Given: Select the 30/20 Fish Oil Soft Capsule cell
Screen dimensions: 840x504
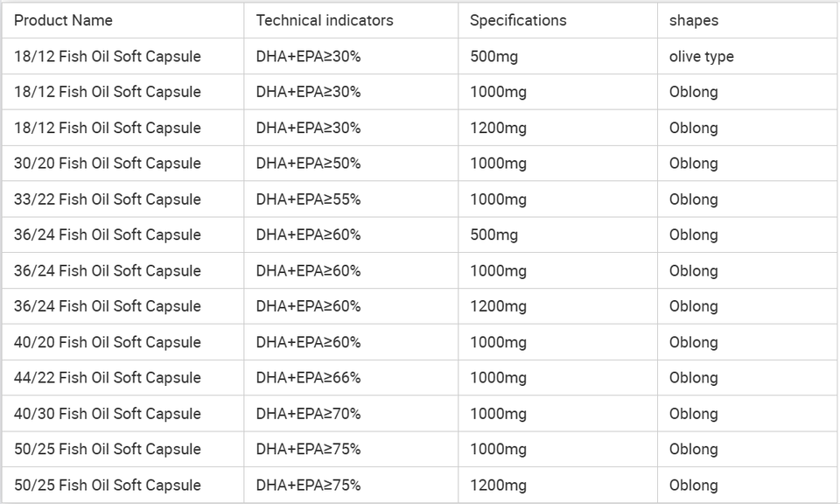Looking at the screenshot, I should pyautogui.click(x=108, y=164).
